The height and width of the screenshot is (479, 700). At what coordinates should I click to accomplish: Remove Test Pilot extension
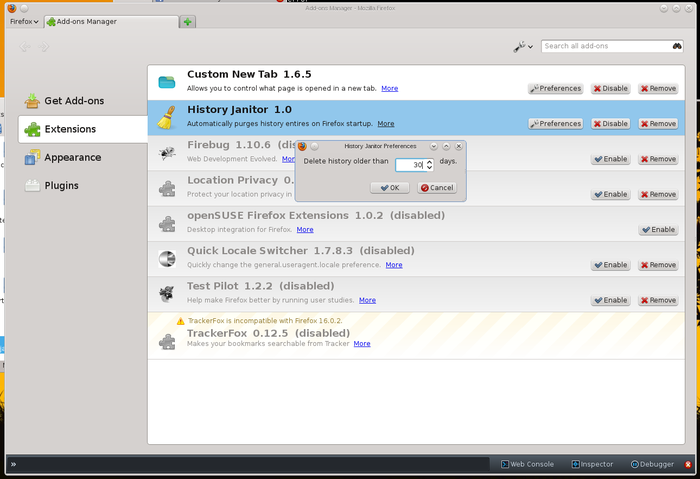click(x=658, y=300)
